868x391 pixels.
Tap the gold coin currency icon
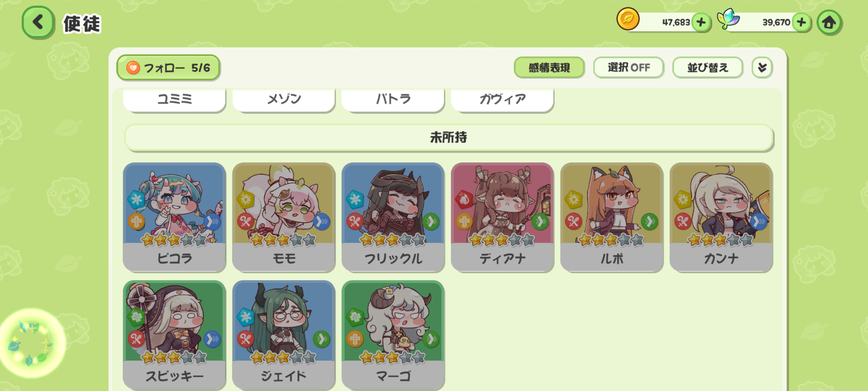coord(628,19)
